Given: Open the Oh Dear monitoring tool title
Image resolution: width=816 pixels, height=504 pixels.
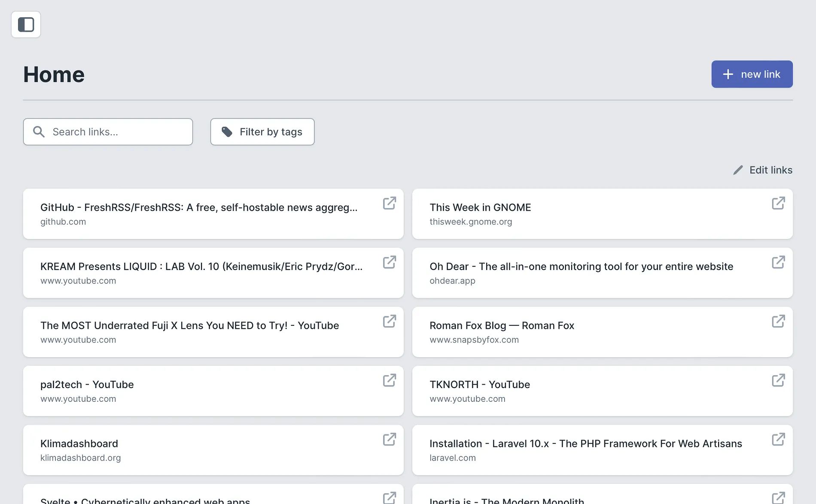Looking at the screenshot, I should coord(582,267).
